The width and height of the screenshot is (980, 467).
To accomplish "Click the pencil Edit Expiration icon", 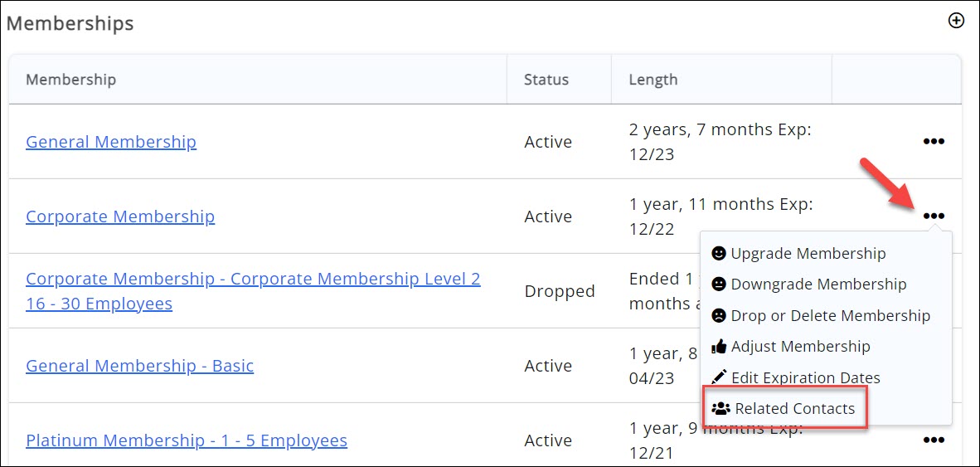I will point(719,377).
